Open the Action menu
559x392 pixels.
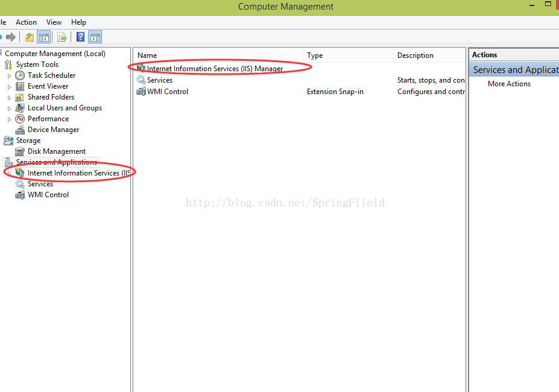tap(26, 22)
